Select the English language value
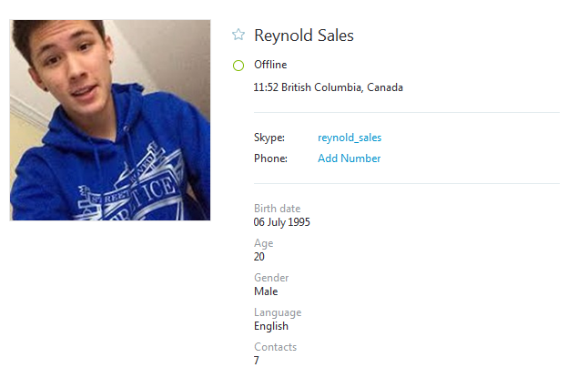The width and height of the screenshot is (588, 378). 271,326
